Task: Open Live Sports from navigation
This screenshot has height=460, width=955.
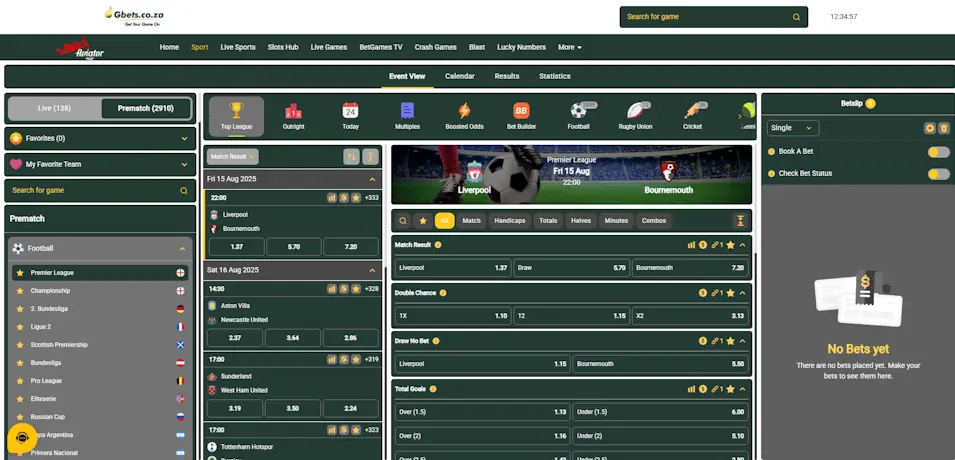Action: click(238, 48)
